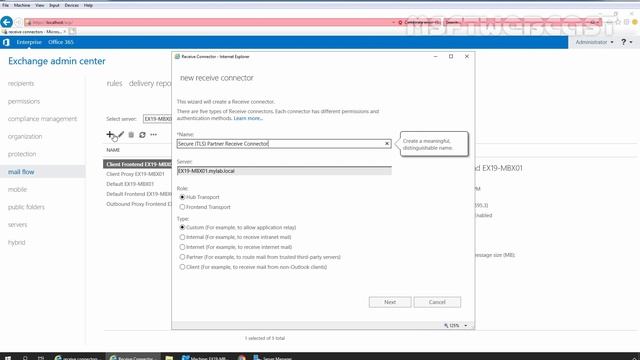Screen dimensions: 640x360
Task: Select Custom connector type
Action: coord(182,227)
